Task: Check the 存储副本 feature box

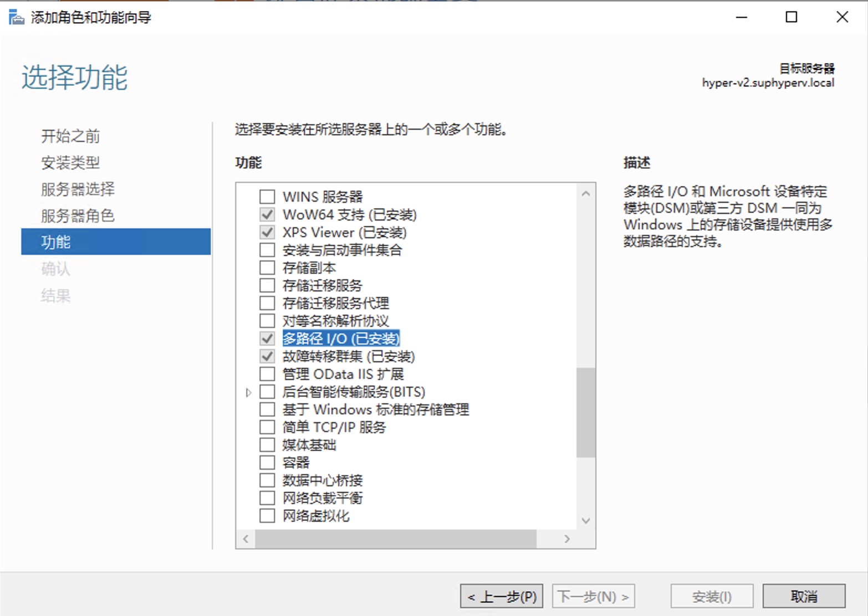Action: pos(267,268)
